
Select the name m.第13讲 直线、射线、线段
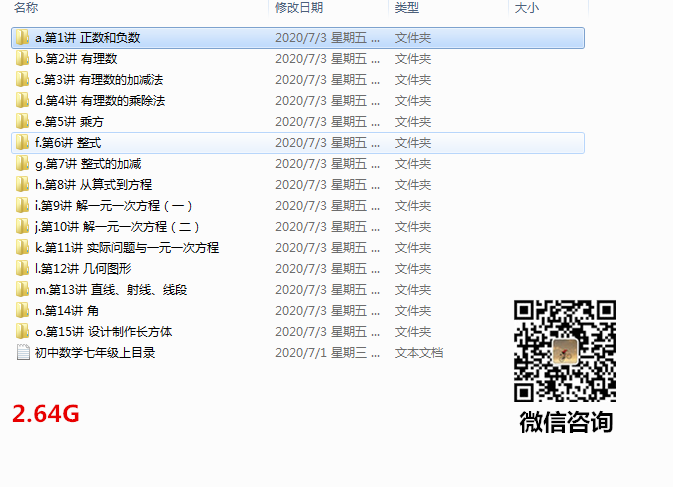(111, 290)
